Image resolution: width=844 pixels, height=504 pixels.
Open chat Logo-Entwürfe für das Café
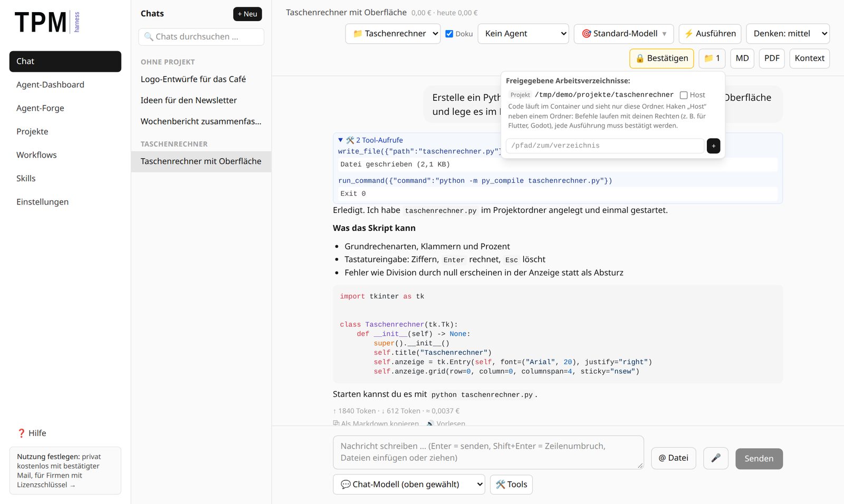[x=201, y=79]
